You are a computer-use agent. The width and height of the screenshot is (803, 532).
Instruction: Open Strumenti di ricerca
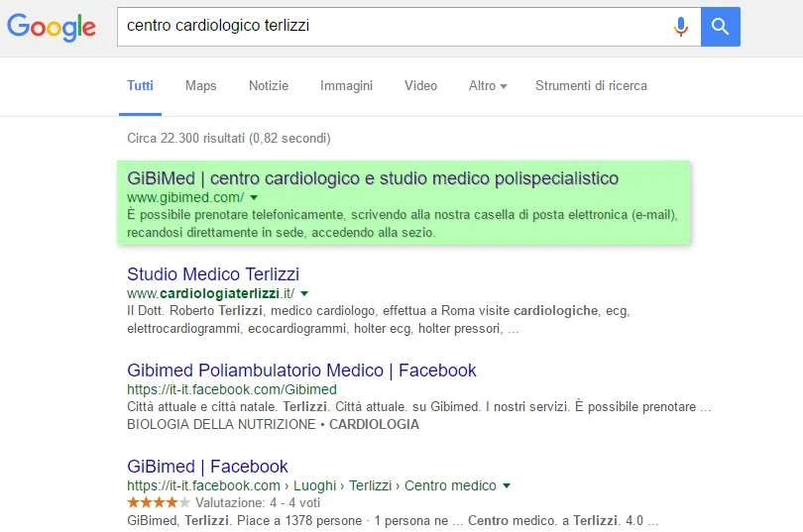[x=591, y=86]
